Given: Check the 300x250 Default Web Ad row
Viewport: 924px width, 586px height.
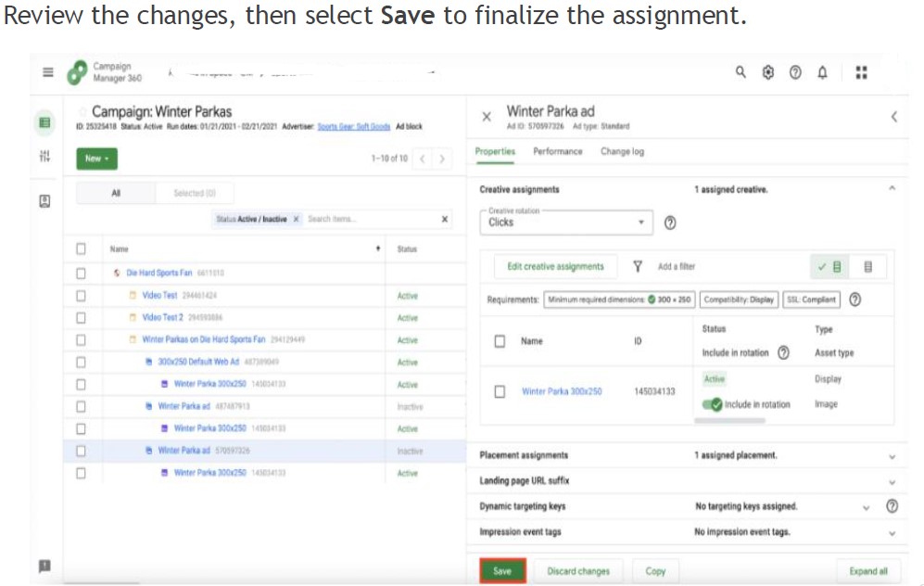Looking at the screenshot, I should tap(81, 362).
